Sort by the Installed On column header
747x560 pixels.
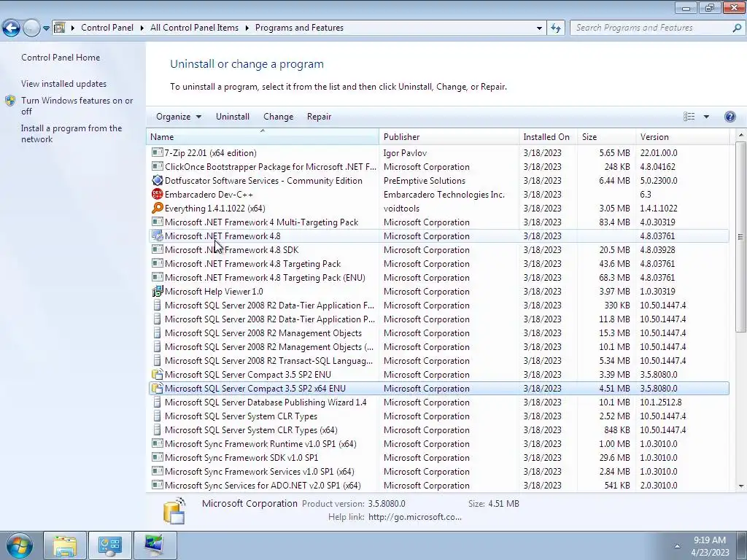coord(548,136)
